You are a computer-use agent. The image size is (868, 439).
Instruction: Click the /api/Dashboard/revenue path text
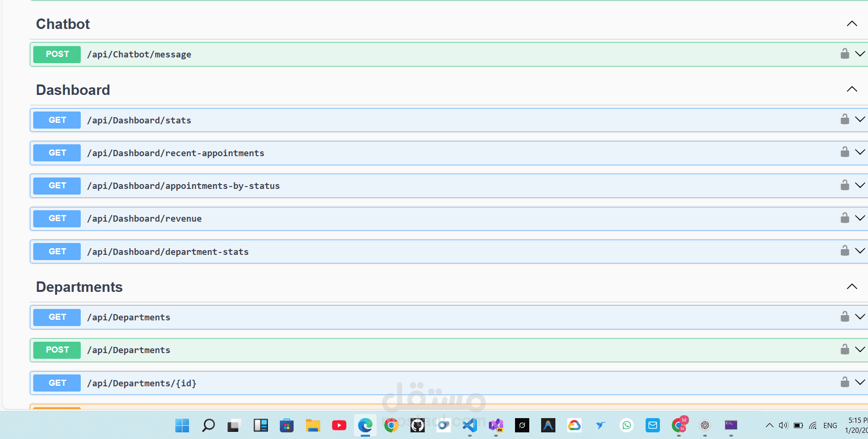click(144, 219)
